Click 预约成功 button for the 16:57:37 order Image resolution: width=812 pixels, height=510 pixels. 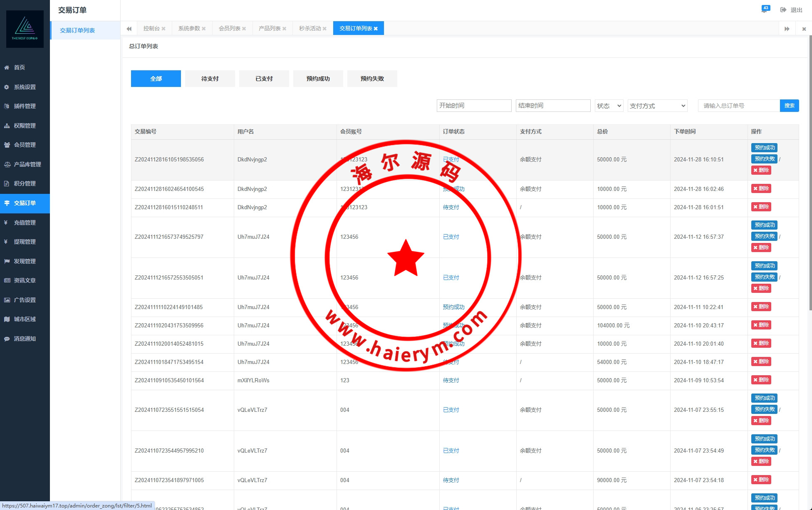pos(765,225)
